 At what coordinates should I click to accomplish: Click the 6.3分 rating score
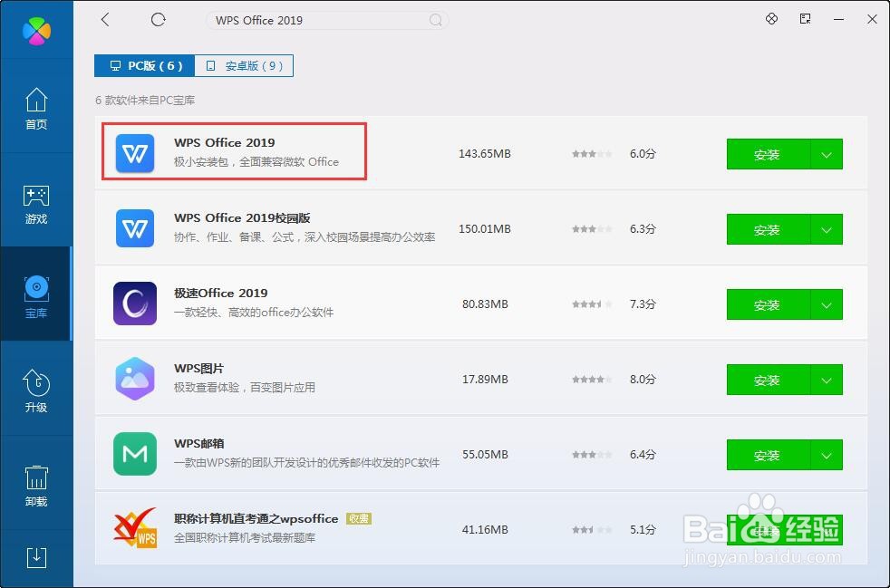click(643, 228)
